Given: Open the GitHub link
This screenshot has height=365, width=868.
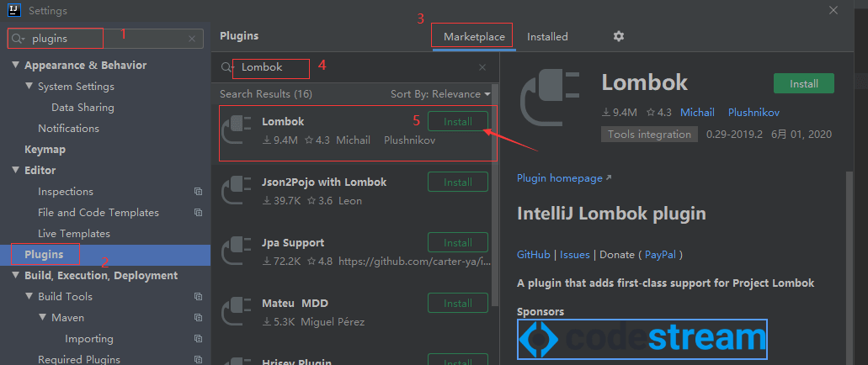Looking at the screenshot, I should [x=534, y=255].
